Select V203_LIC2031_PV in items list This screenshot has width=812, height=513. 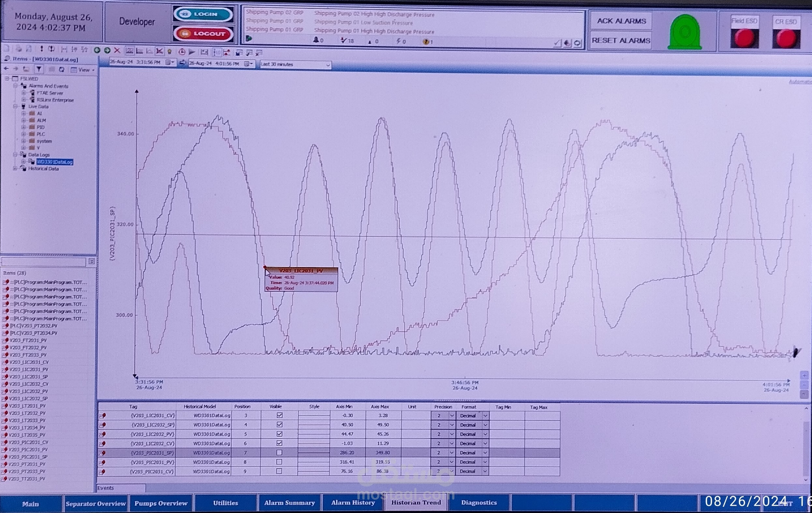(x=29, y=369)
